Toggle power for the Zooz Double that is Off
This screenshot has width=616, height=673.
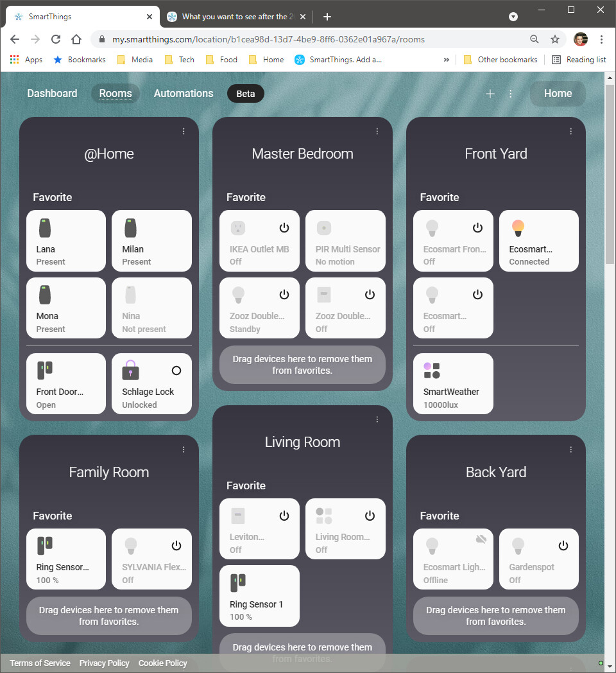370,294
